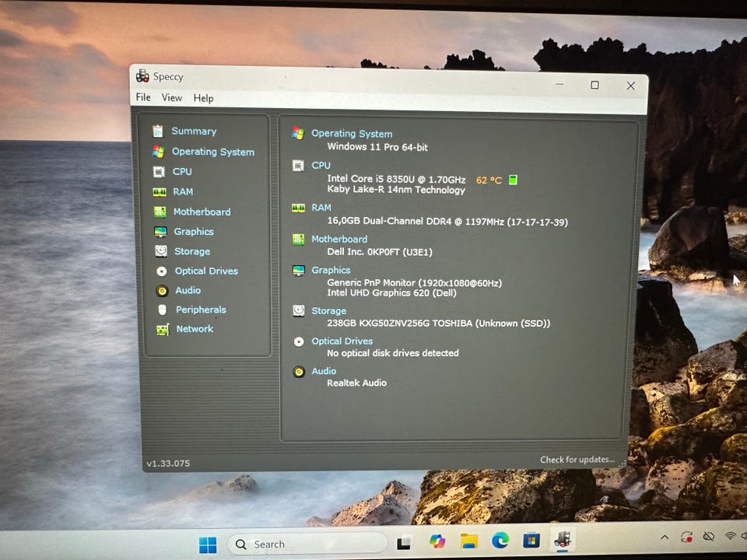Open Microsoft Edge from the taskbar
The height and width of the screenshot is (560, 747).
tap(500, 541)
